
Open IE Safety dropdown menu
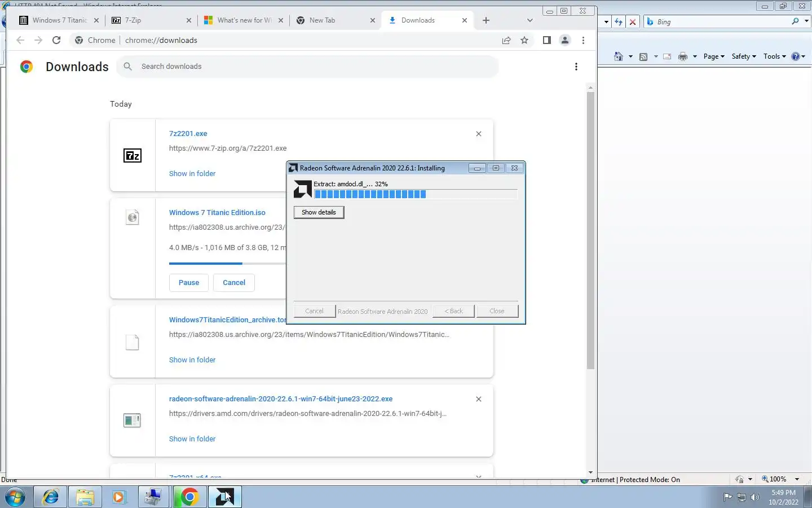click(744, 56)
